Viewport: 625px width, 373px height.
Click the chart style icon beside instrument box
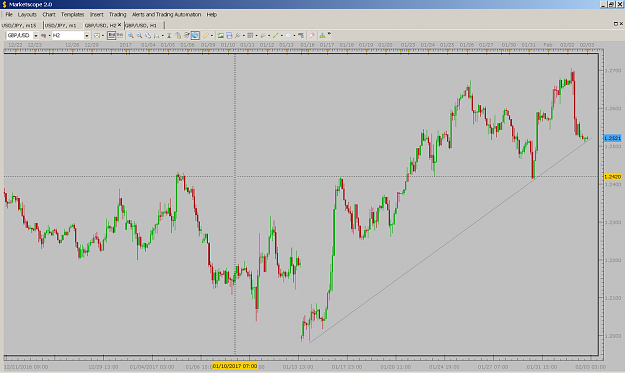tap(43, 35)
